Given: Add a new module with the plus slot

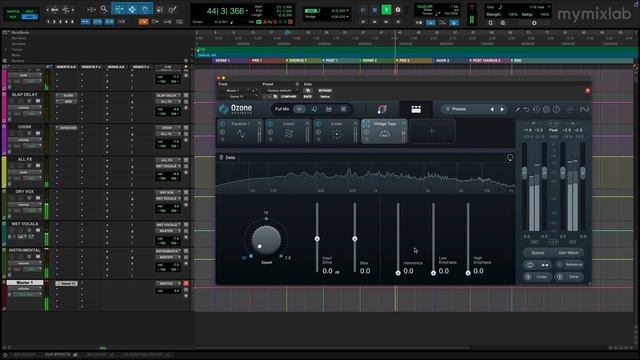Looking at the screenshot, I should 432,131.
